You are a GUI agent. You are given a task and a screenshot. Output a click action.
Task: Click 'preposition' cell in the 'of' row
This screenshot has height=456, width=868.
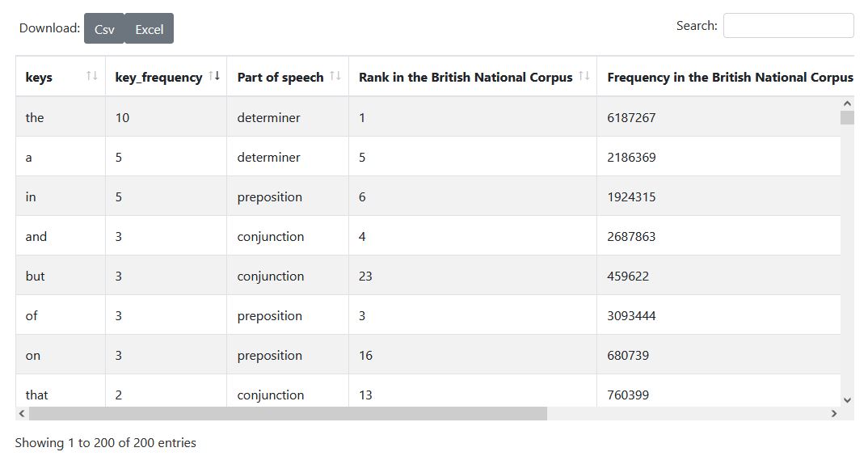269,316
